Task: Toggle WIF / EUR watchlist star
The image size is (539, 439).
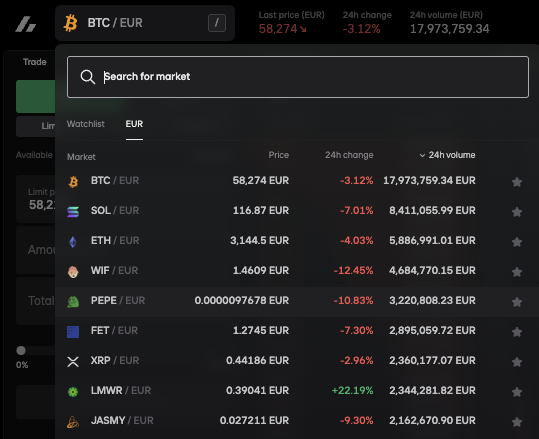Action: pos(517,272)
